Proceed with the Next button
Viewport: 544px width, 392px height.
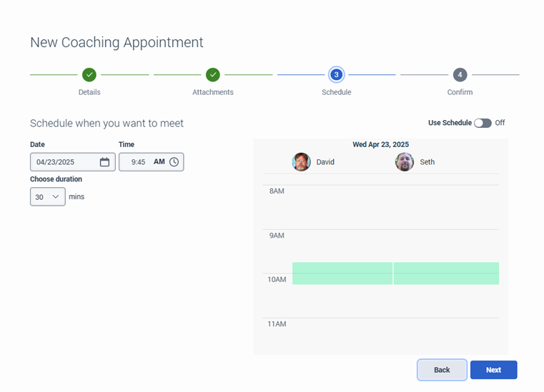(493, 370)
